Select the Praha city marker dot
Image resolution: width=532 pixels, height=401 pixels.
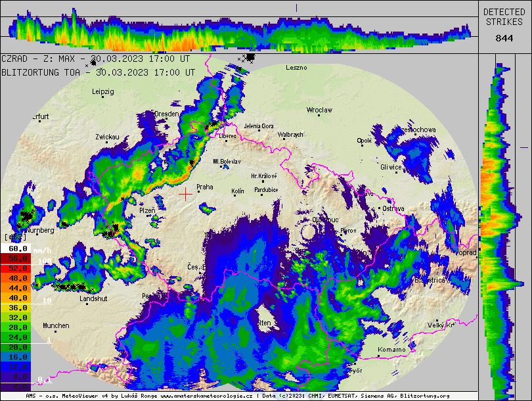[198, 191]
